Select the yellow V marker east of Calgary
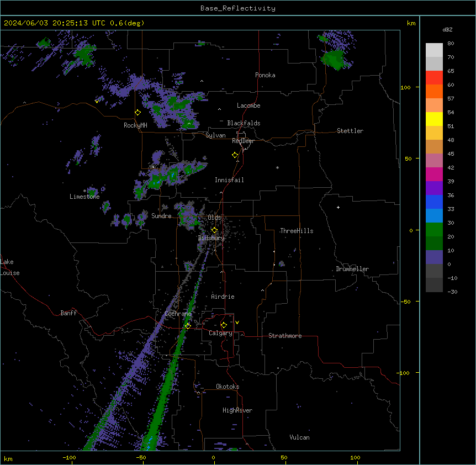This screenshot has height=465, width=476. click(237, 323)
